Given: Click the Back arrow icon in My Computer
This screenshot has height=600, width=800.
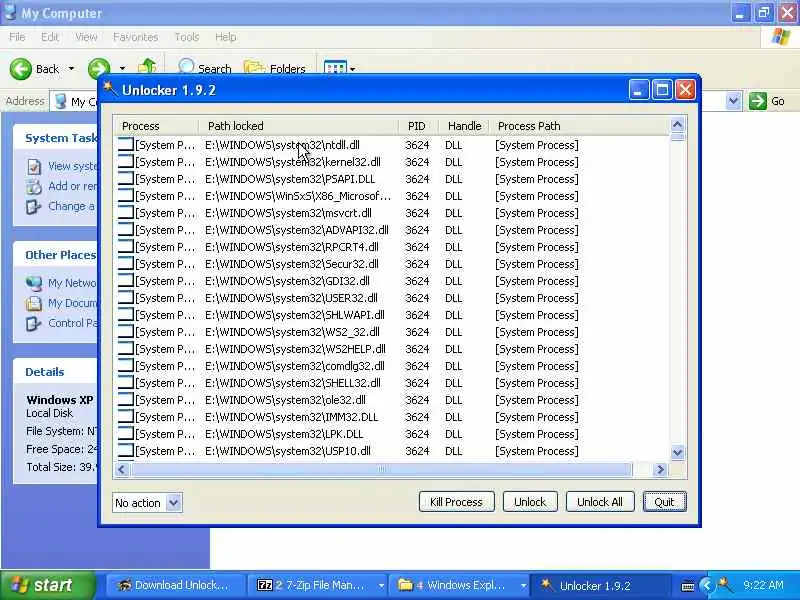Looking at the screenshot, I should tap(21, 68).
